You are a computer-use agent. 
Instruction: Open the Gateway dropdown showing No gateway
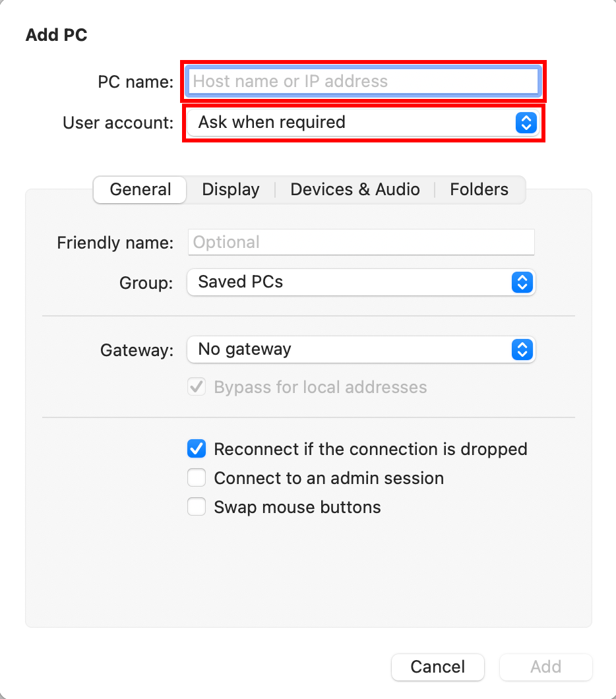[x=361, y=349]
